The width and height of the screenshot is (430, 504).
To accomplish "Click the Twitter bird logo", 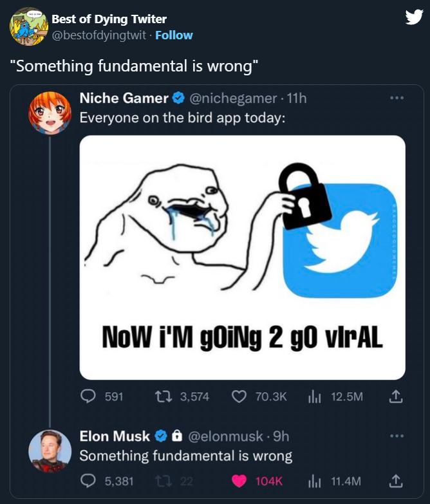I will [x=413, y=18].
